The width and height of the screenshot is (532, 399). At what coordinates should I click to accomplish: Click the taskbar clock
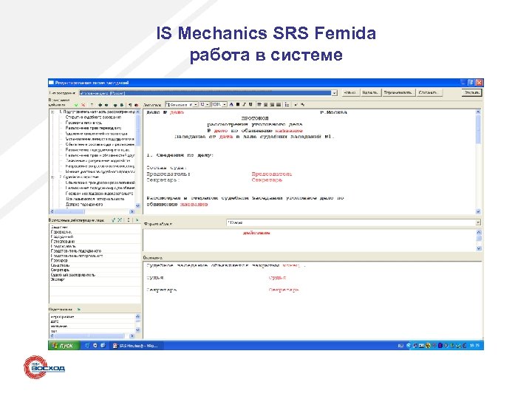coord(475,345)
